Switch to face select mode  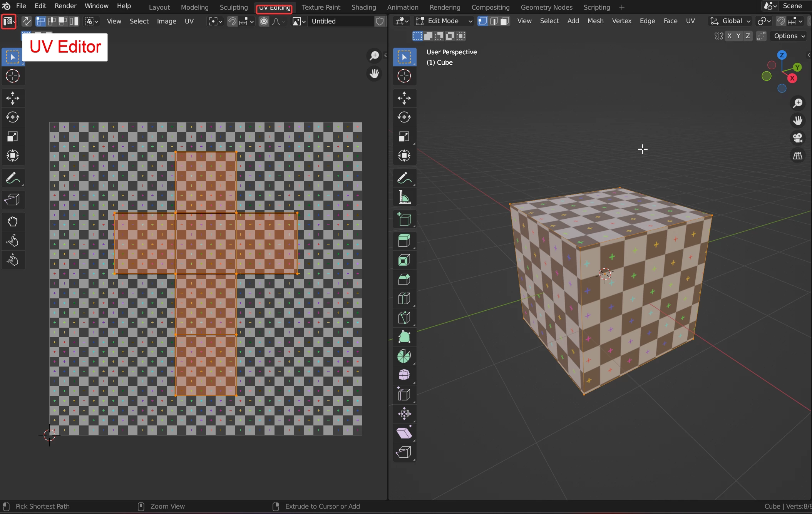pyautogui.click(x=505, y=21)
